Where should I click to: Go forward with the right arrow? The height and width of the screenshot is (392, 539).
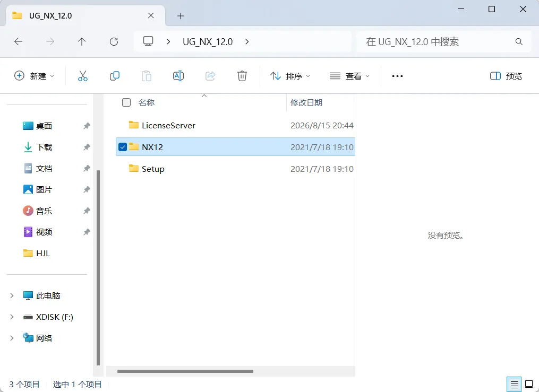coord(50,41)
